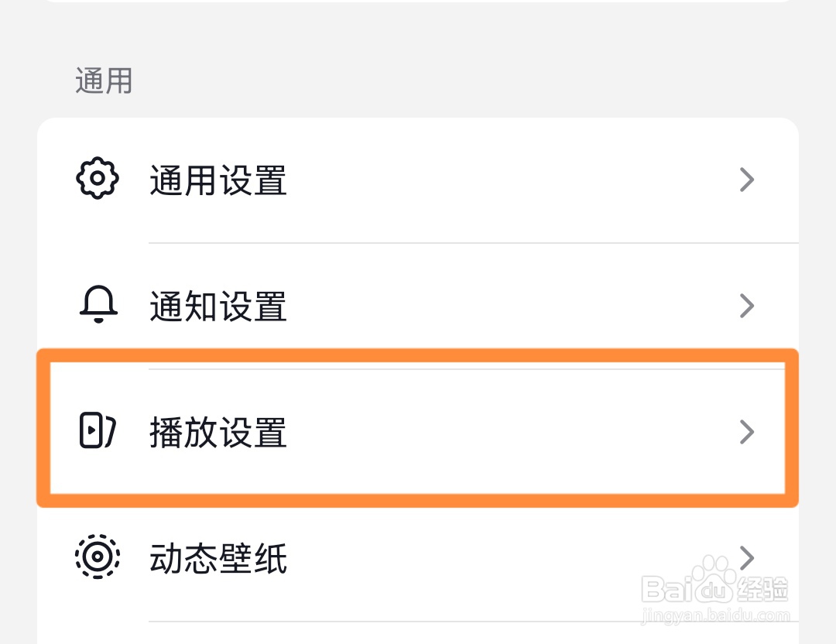Select the 播放设置 text label
Viewport: 836px width, 644px height.
(218, 432)
